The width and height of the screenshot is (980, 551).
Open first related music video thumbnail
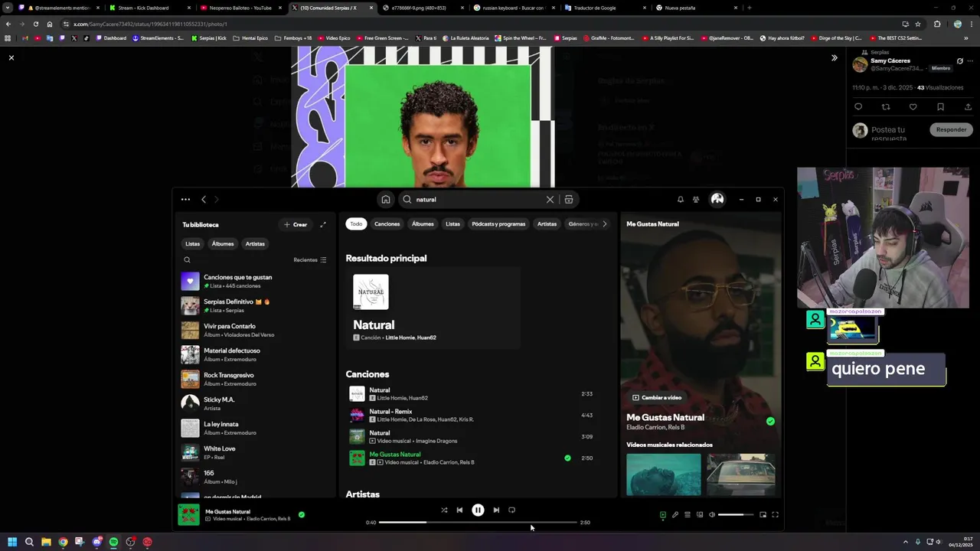[664, 474]
